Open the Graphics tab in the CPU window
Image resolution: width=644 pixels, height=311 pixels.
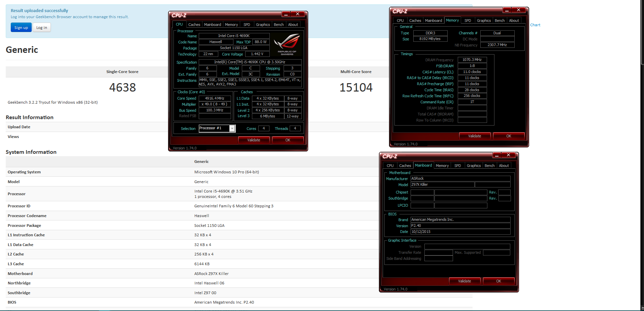pyautogui.click(x=263, y=25)
